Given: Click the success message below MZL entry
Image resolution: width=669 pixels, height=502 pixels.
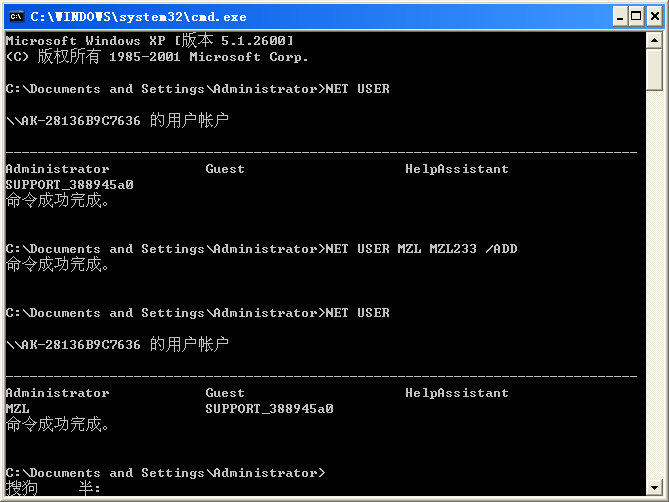Looking at the screenshot, I should click(x=57, y=425).
